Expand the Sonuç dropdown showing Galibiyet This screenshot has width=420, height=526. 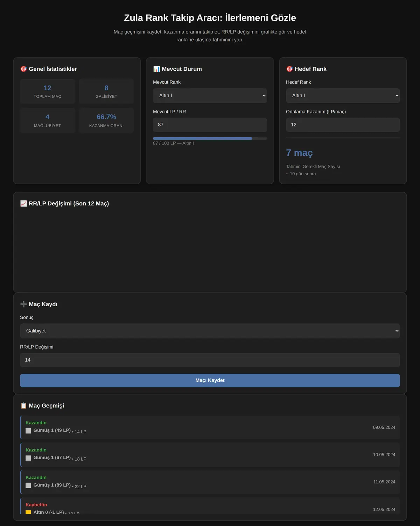tap(210, 331)
